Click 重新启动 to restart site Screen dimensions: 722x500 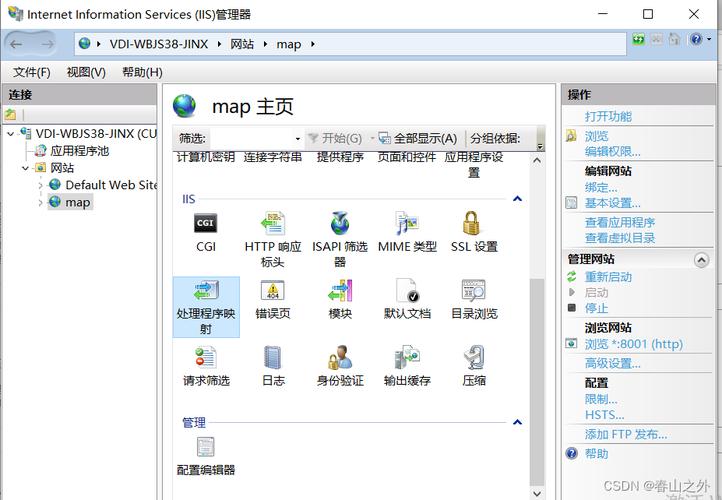tap(608, 277)
